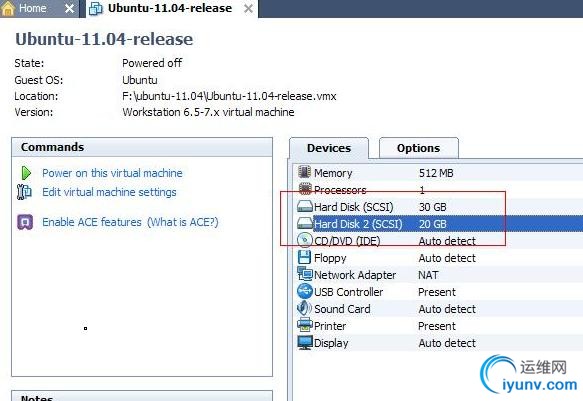Click the Network Adapter icon
This screenshot has height=401, width=583.
[305, 274]
